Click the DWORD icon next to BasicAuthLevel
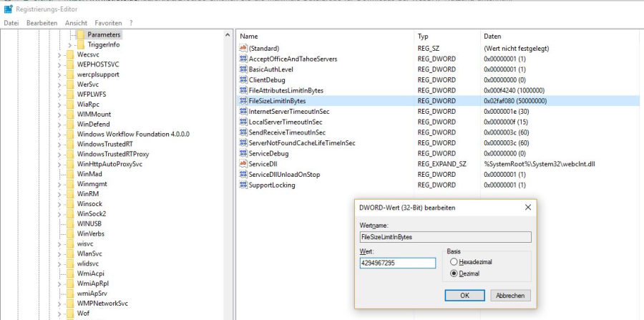The height and width of the screenshot is (320, 644). [x=243, y=69]
